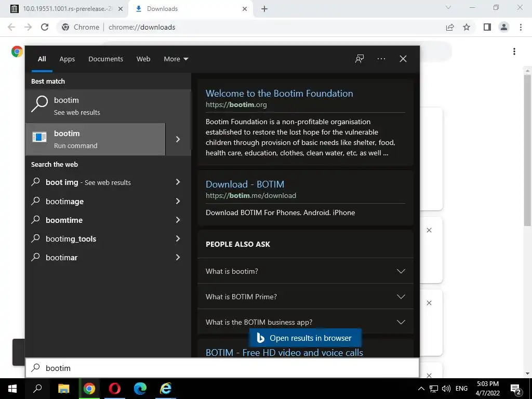Open the Chrome three-dot menu

[521, 27]
